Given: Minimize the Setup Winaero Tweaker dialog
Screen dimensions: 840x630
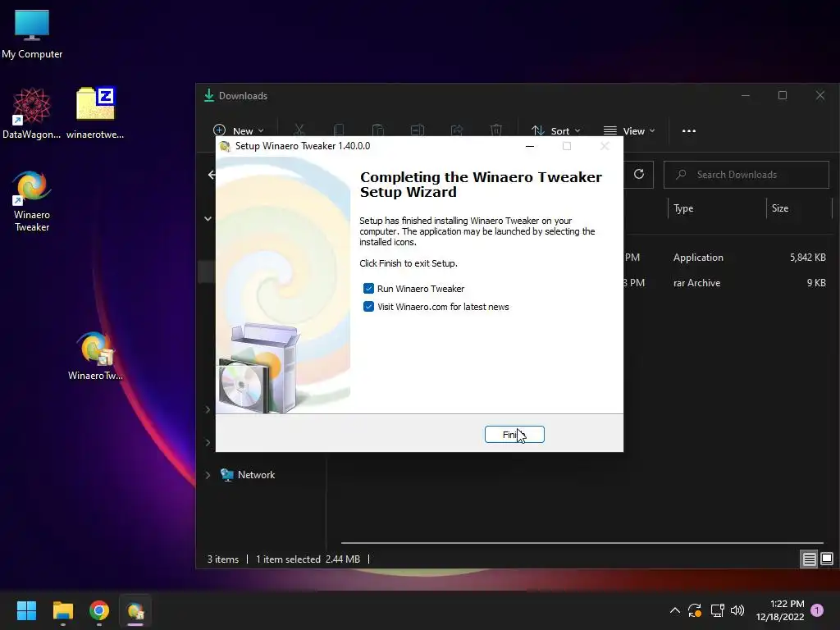Looking at the screenshot, I should pos(530,146).
